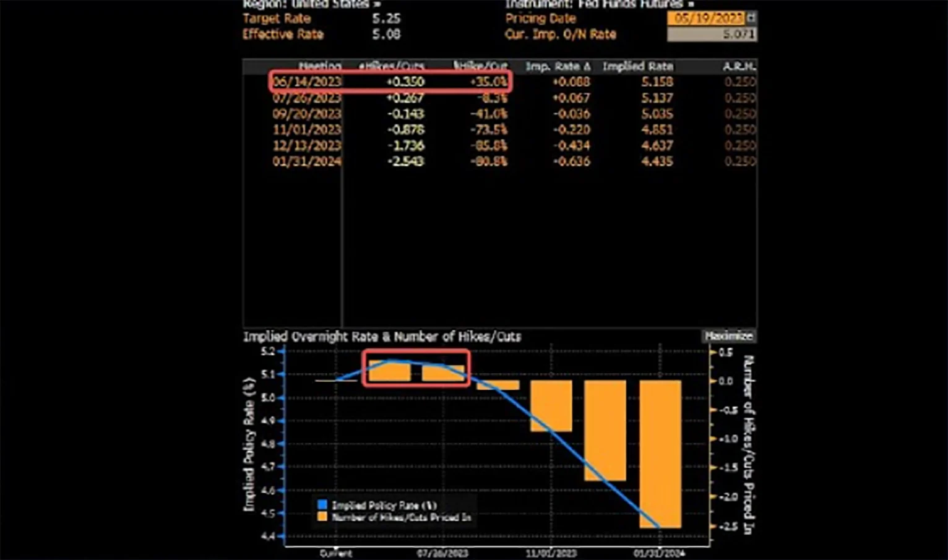The width and height of the screenshot is (948, 560).
Task: Click the -0.434 implied rate change cell
Action: [x=571, y=145]
